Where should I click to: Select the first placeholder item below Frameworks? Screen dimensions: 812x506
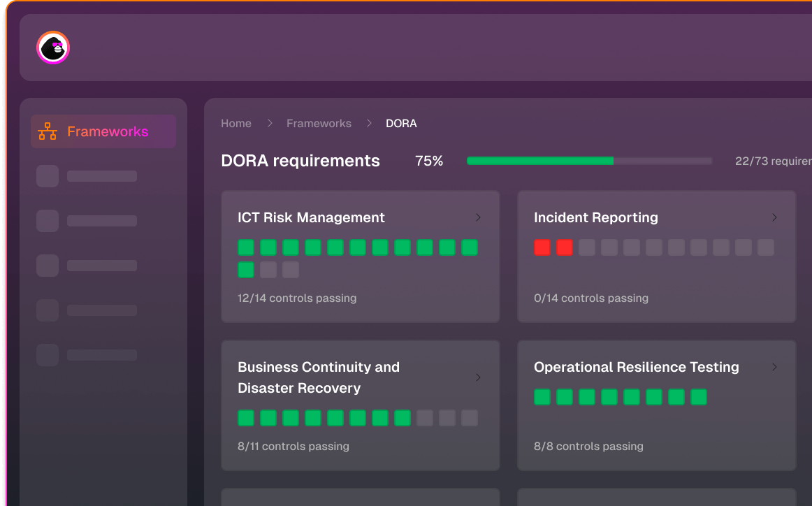pyautogui.click(x=87, y=176)
